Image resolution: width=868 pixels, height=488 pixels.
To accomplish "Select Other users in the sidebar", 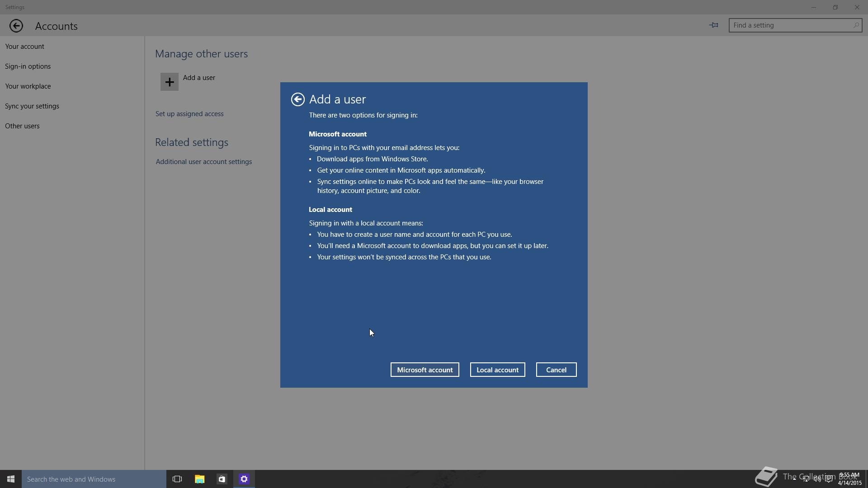I will pos(22,126).
